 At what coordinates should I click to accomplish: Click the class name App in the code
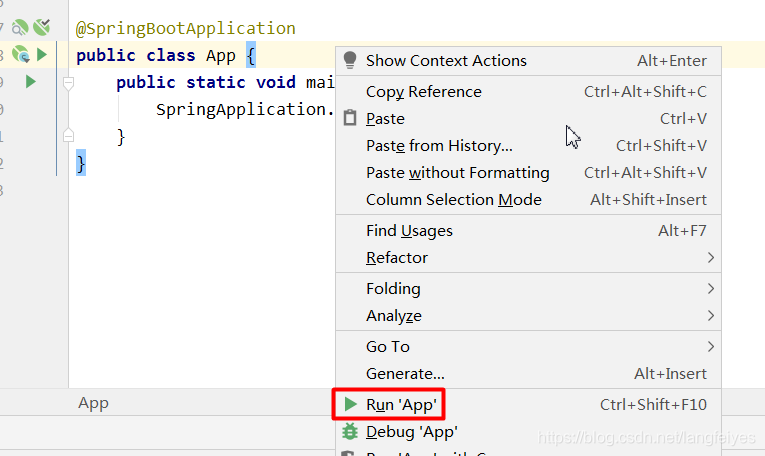221,56
